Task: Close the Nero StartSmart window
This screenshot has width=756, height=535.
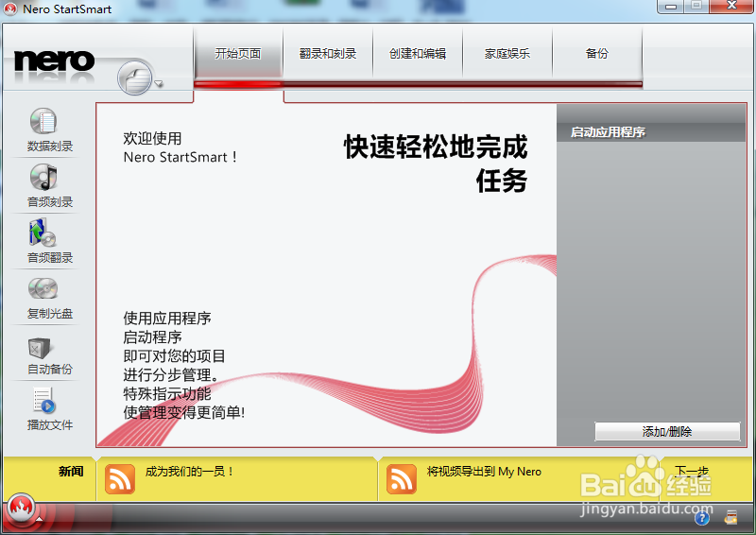Action: click(x=731, y=7)
